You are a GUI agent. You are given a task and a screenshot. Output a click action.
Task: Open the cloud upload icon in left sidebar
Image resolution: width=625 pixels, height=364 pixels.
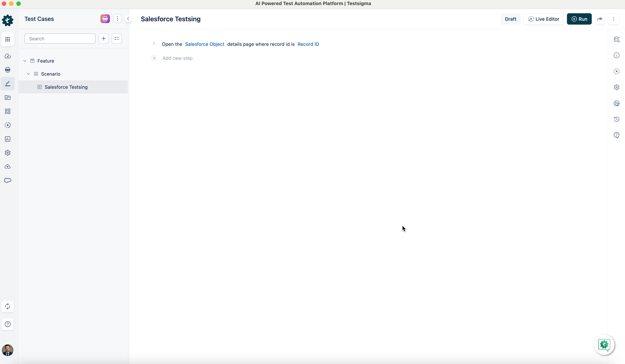point(8,167)
